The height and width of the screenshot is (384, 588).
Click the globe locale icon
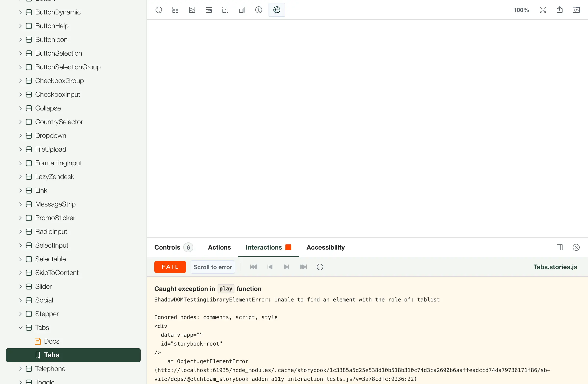click(x=277, y=10)
